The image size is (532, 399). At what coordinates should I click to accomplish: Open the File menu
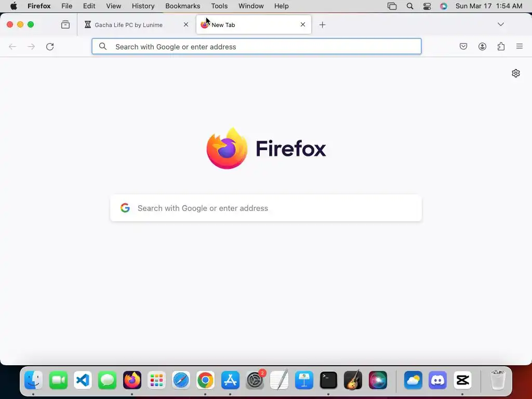pyautogui.click(x=66, y=6)
